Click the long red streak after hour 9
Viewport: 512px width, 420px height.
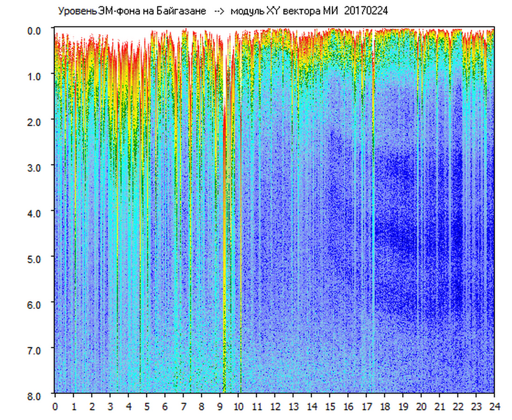[225, 140]
